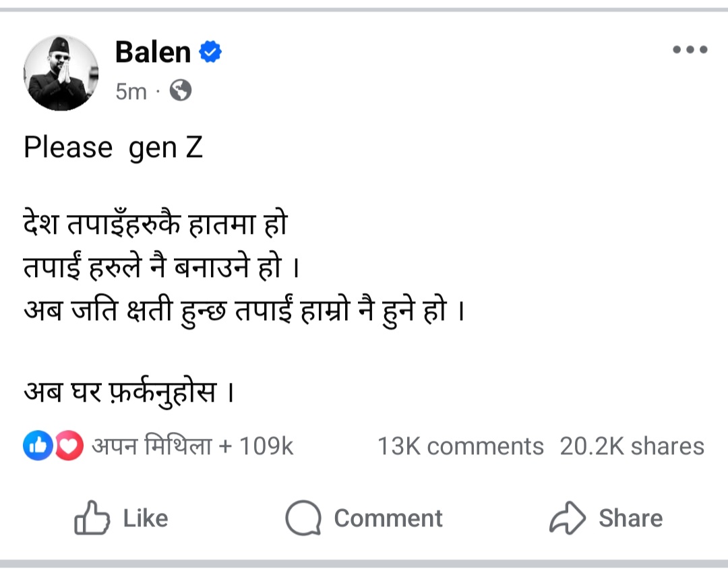Tap the blue thumbs-up reaction emoji
Viewport: 728px width, 573px height.
39,446
